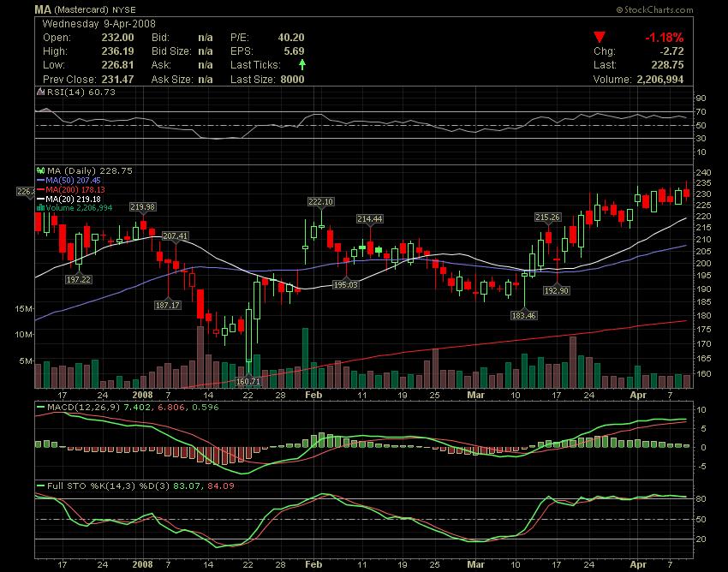
Task: Click the 197.22 price callout
Action: pyautogui.click(x=79, y=279)
